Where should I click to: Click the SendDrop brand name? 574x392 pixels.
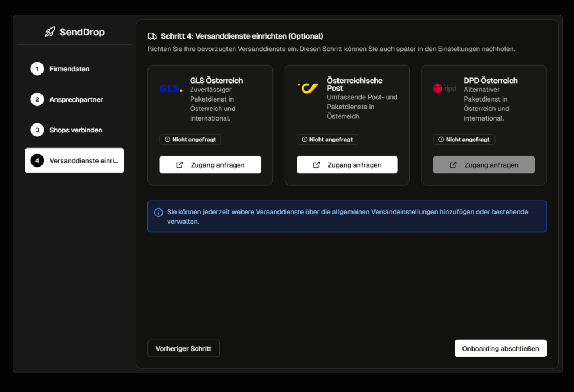point(82,32)
